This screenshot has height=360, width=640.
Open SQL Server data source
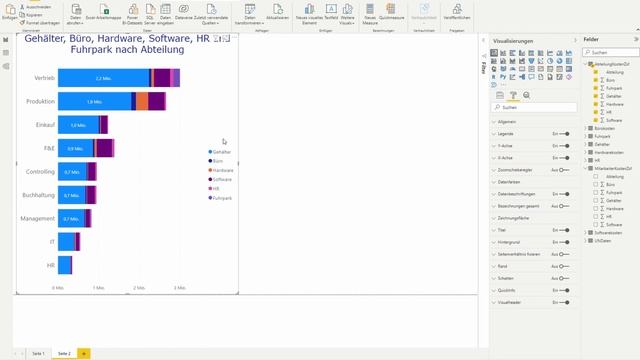click(150, 14)
